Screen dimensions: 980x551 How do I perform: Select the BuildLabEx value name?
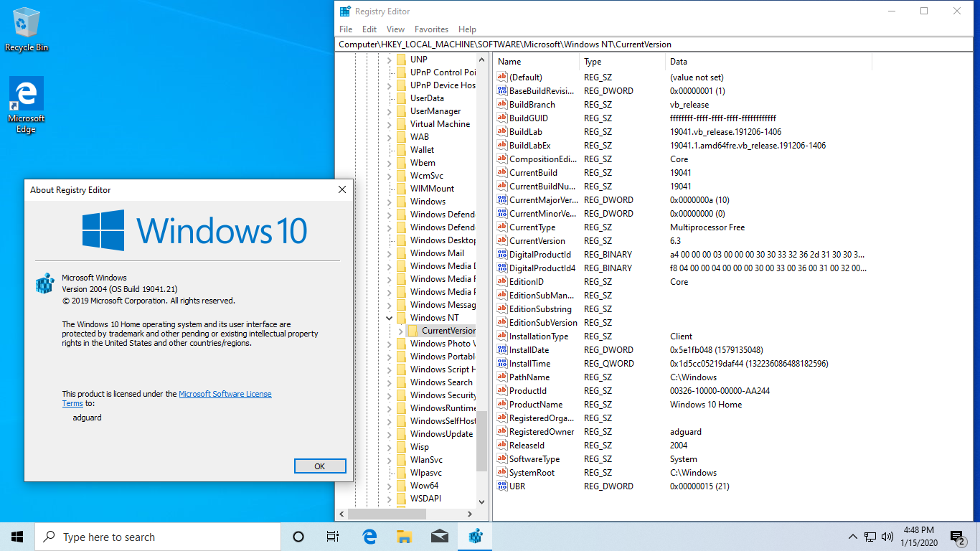[529, 146]
